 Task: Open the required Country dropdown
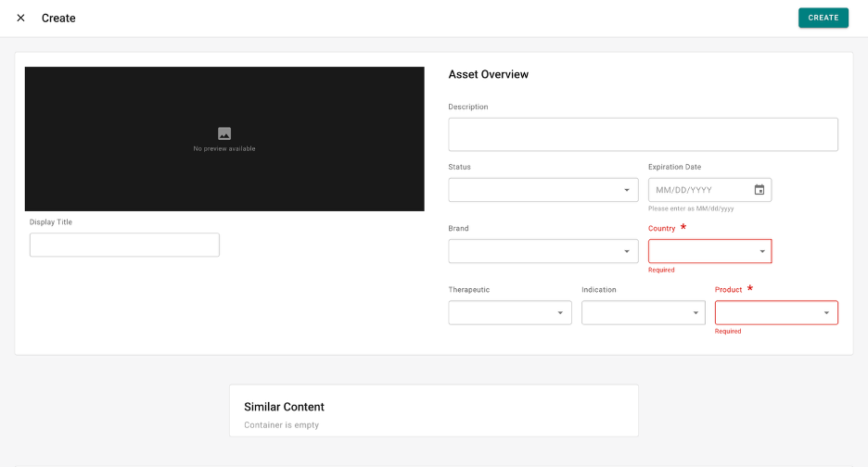[709, 251]
